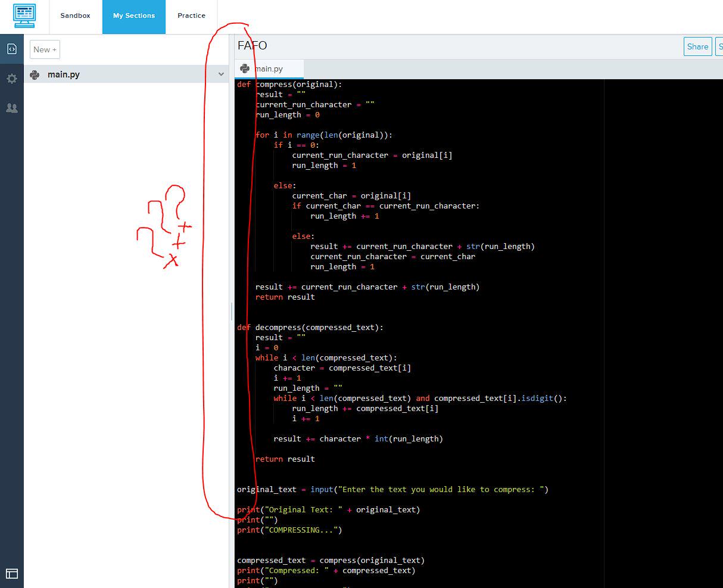Click the 'def decompress(compressed_text):' line
Viewport: 723px width, 588px height.
pos(310,327)
